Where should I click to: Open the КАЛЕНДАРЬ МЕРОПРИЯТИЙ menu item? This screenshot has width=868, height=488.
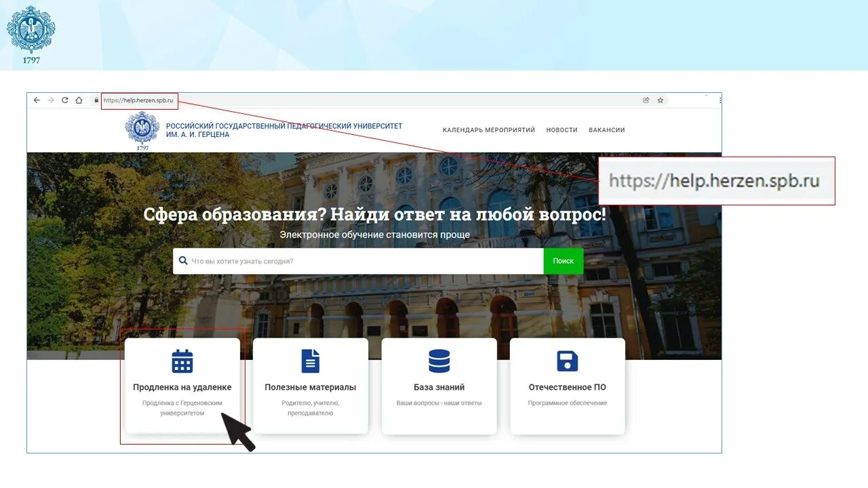488,129
